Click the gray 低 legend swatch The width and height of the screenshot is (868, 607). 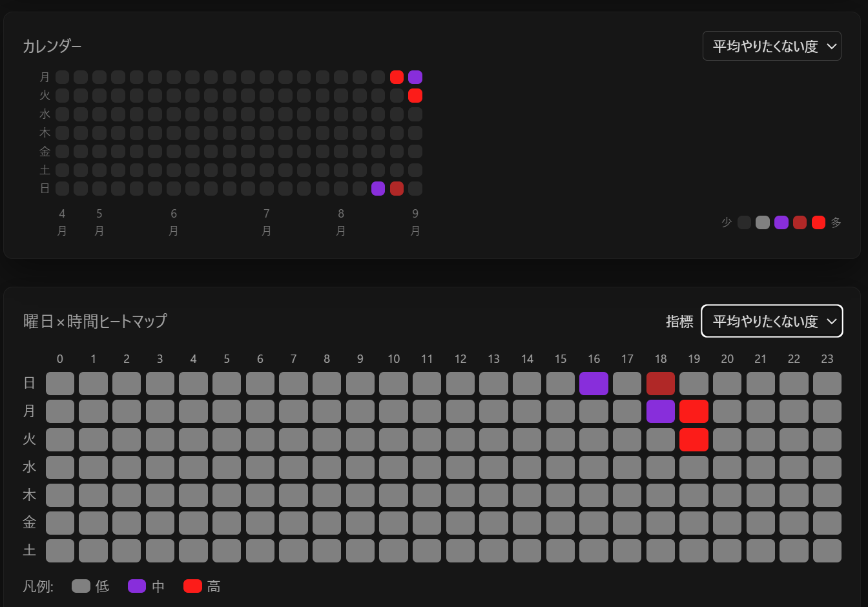click(81, 586)
